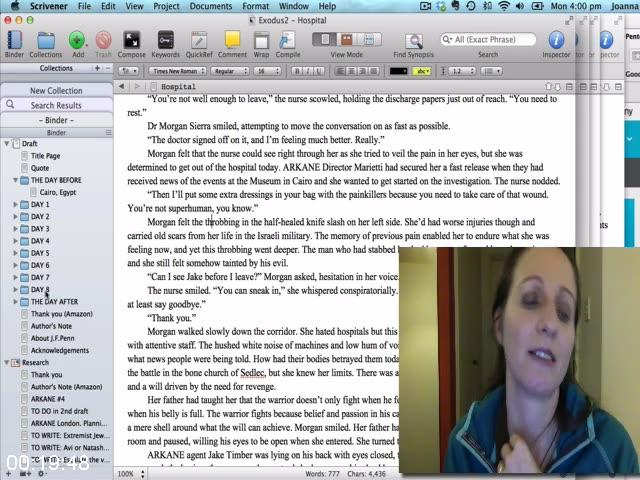This screenshot has width=640, height=480.
Task: Expand the DAY 5 folder
Action: tap(16, 253)
